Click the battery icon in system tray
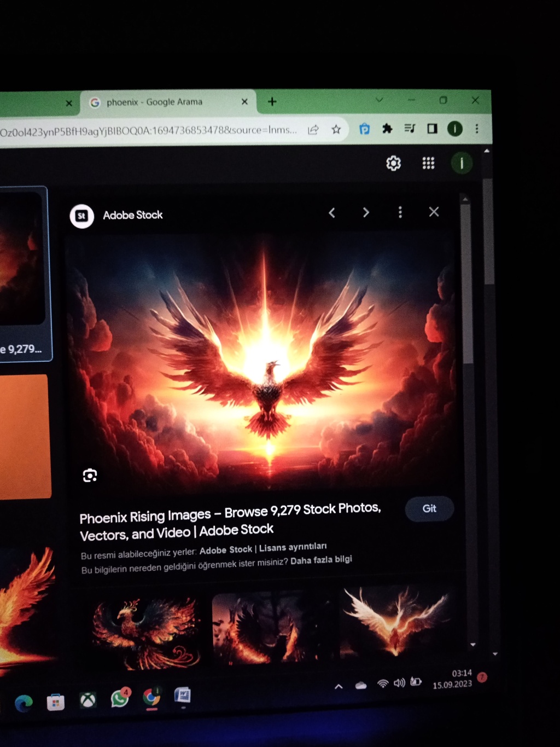560x747 pixels. coord(416,682)
